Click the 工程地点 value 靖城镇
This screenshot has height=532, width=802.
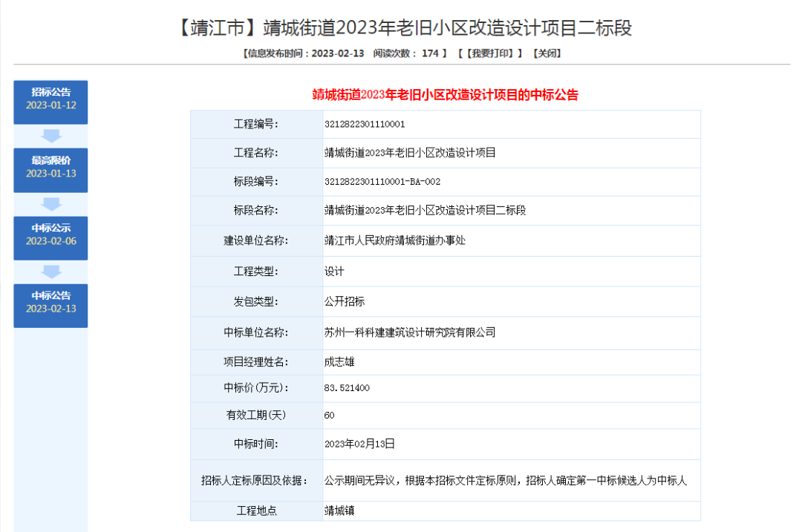(x=339, y=510)
